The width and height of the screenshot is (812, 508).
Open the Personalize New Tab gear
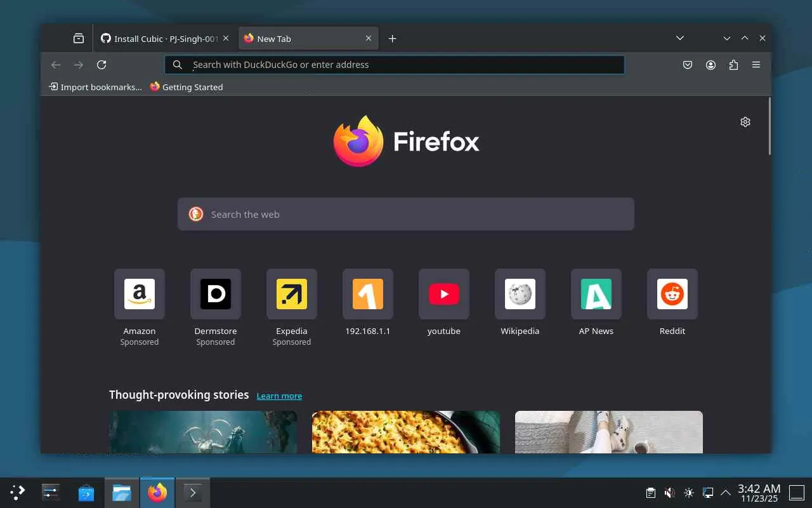(745, 122)
